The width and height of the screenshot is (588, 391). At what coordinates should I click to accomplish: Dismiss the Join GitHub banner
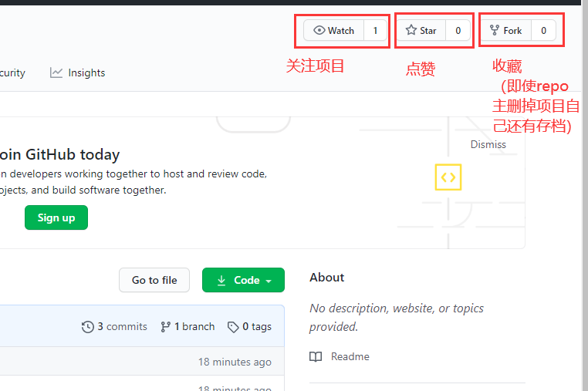click(x=488, y=144)
